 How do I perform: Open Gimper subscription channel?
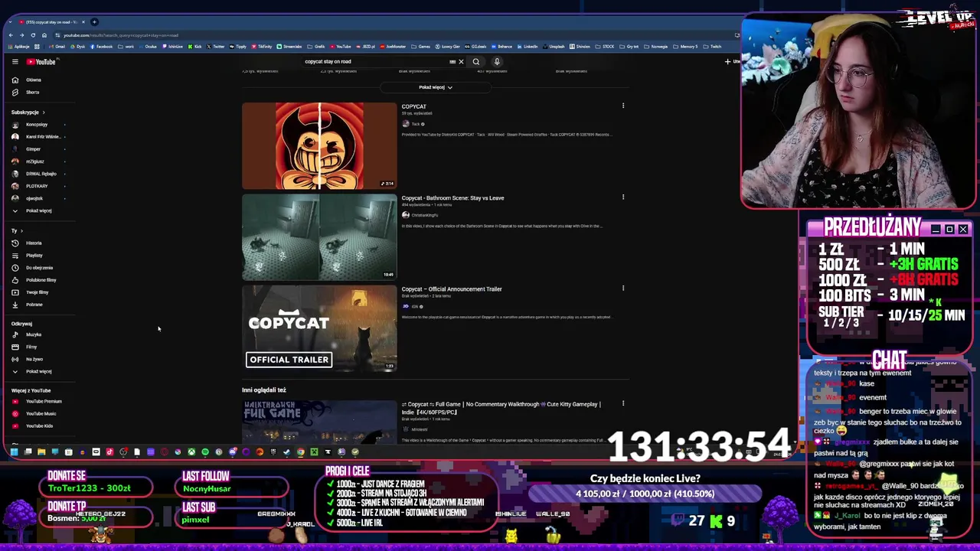coord(33,149)
